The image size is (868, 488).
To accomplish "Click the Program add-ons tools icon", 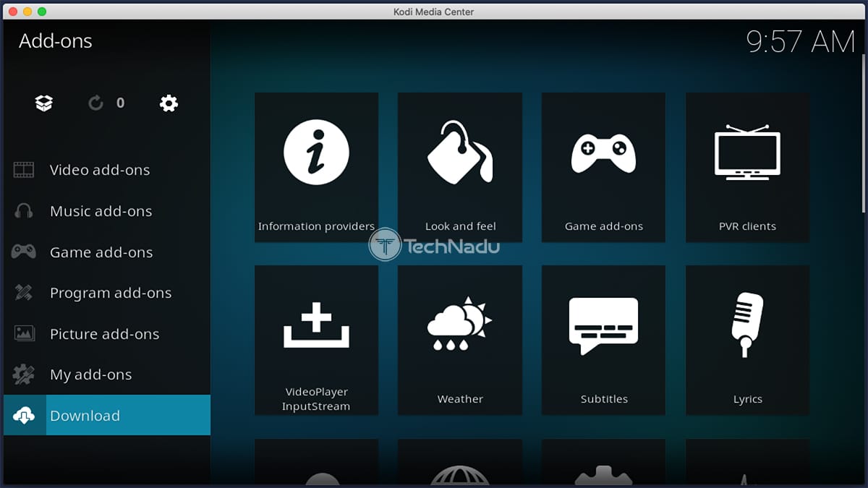I will click(x=24, y=293).
